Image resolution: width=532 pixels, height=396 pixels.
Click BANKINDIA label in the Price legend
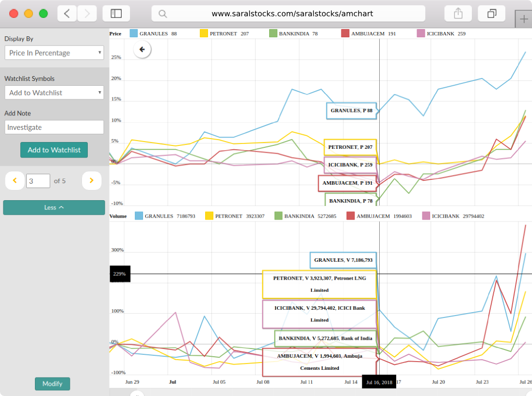point(294,33)
